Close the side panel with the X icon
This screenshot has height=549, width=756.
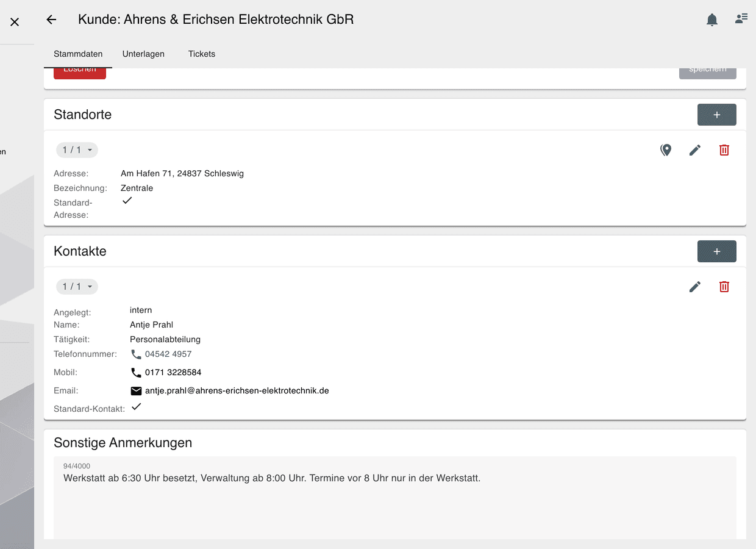[x=15, y=22]
